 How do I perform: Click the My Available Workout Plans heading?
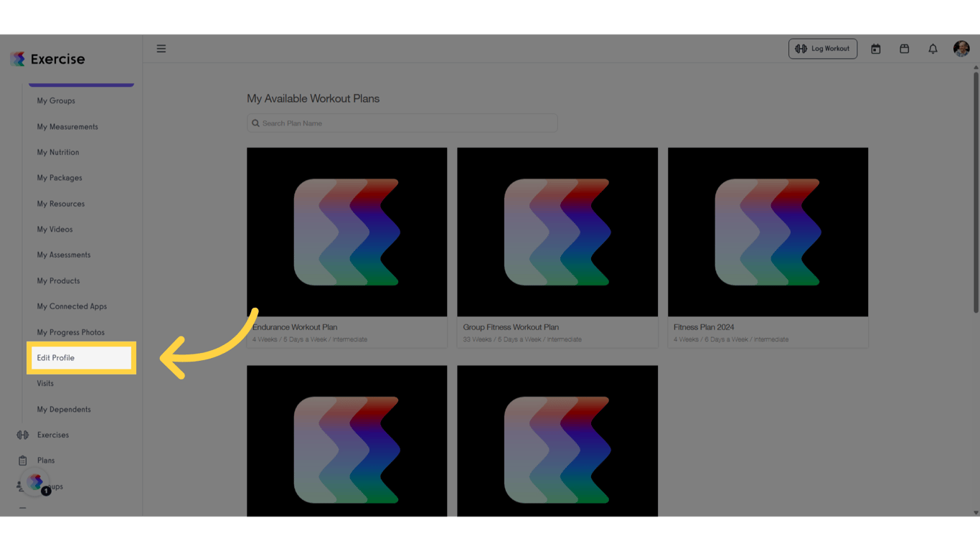(x=313, y=99)
